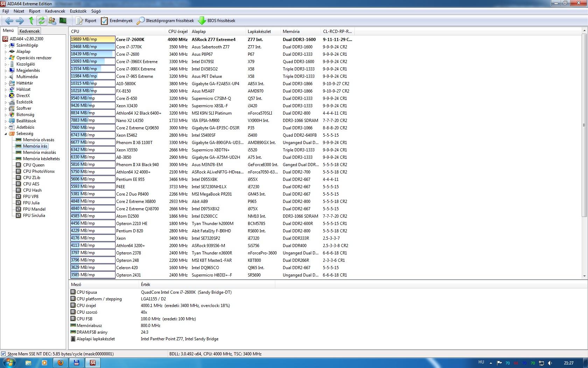This screenshot has height=368, width=588.
Task: Switch to the Menü tab
Action: pyautogui.click(x=8, y=30)
